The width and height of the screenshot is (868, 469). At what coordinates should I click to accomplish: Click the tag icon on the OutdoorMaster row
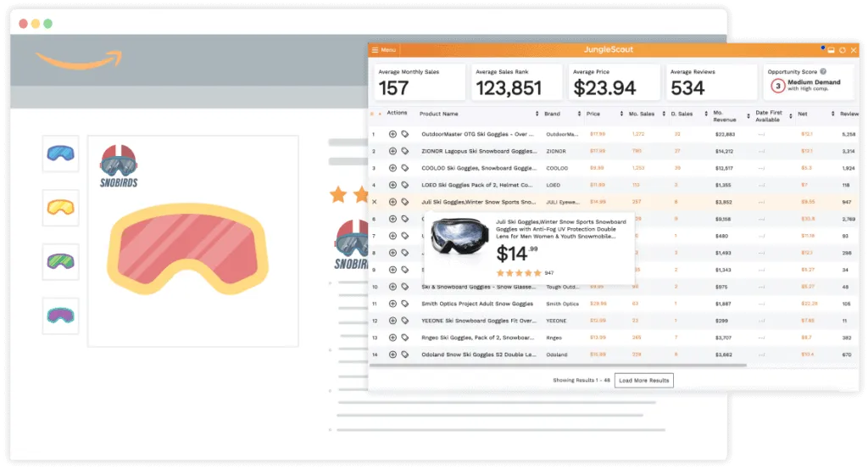tap(405, 134)
